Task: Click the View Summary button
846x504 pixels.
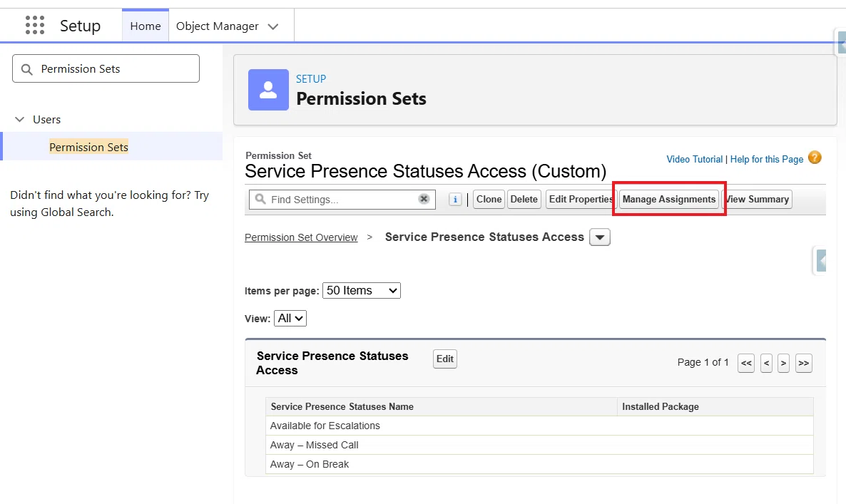Action: (x=757, y=199)
